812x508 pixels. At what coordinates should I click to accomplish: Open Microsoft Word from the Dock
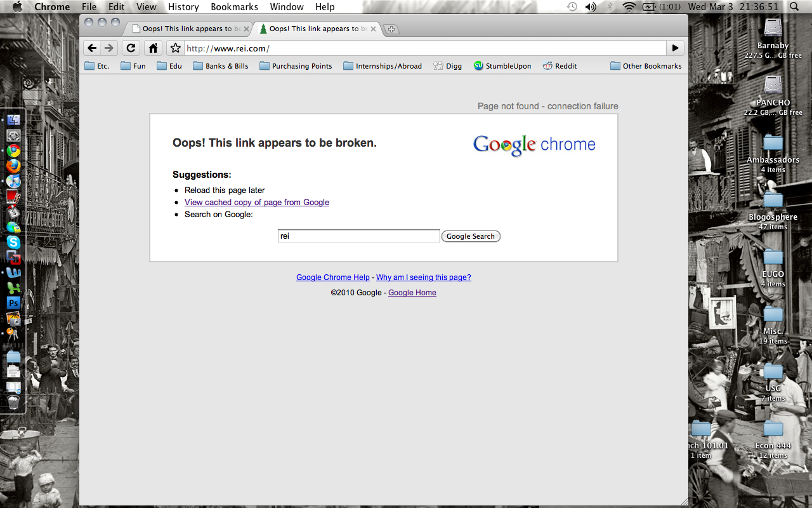13,272
